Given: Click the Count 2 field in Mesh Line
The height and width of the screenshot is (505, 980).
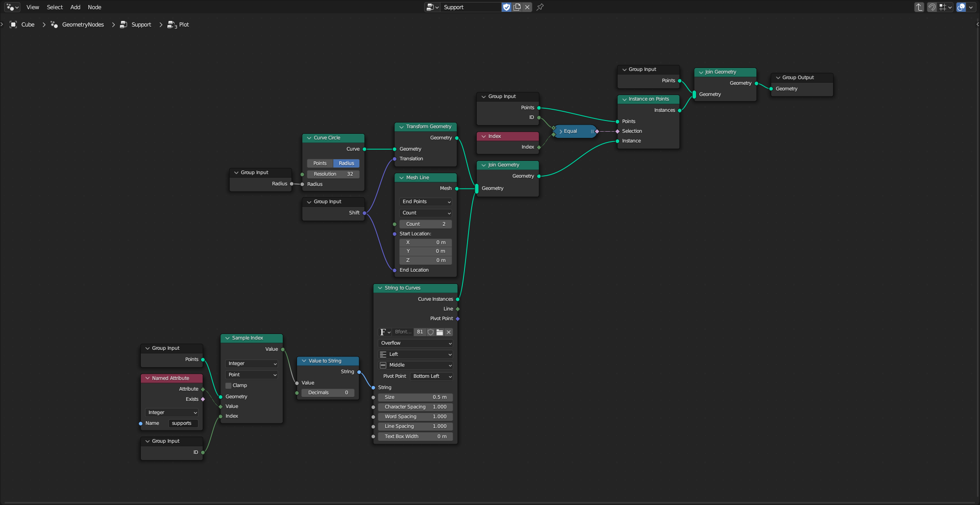Looking at the screenshot, I should pos(426,224).
